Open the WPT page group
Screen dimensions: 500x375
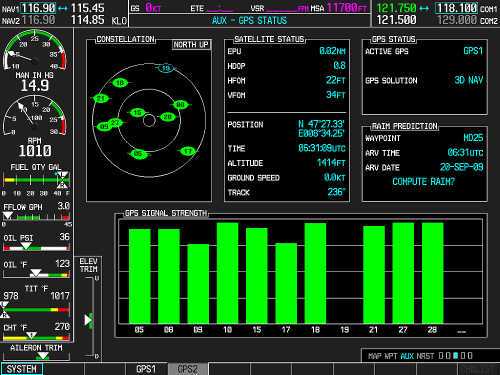click(x=392, y=356)
